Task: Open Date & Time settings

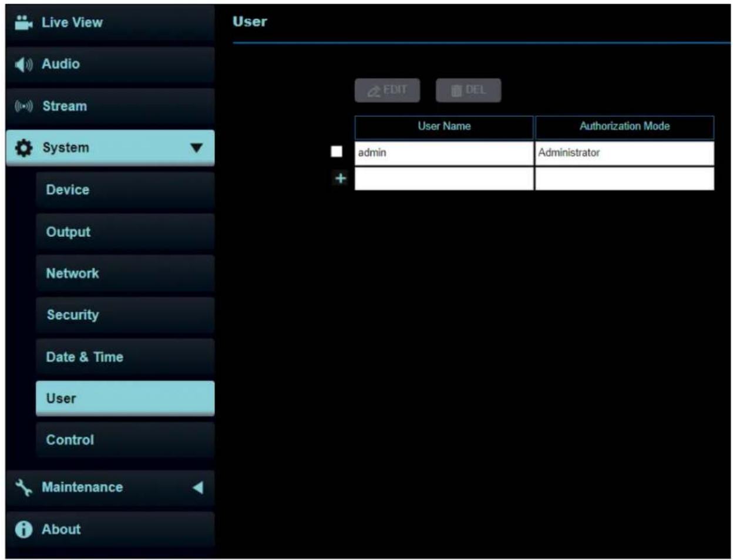Action: (125, 357)
